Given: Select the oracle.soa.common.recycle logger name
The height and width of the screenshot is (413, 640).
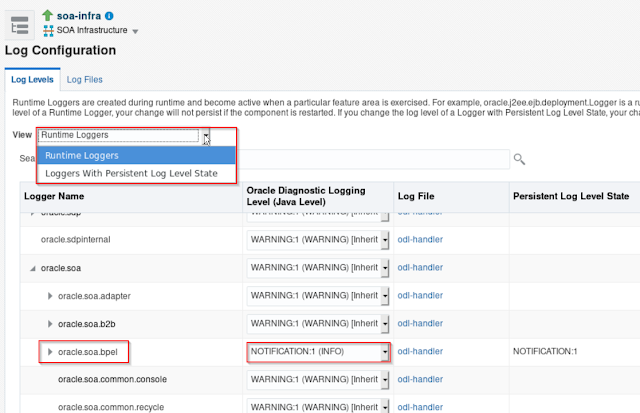Looking at the screenshot, I should [x=111, y=407].
